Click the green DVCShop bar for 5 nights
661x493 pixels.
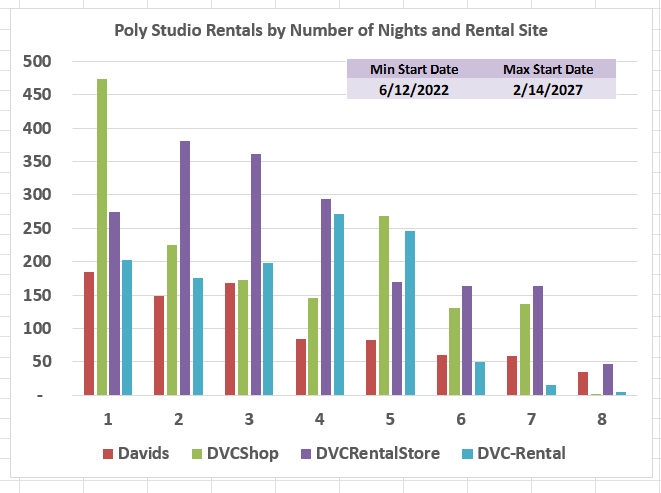[384, 306]
